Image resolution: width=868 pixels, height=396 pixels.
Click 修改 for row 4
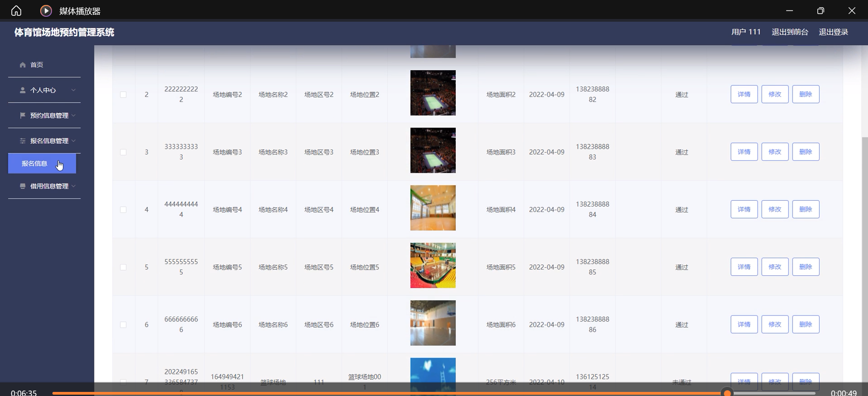click(775, 209)
